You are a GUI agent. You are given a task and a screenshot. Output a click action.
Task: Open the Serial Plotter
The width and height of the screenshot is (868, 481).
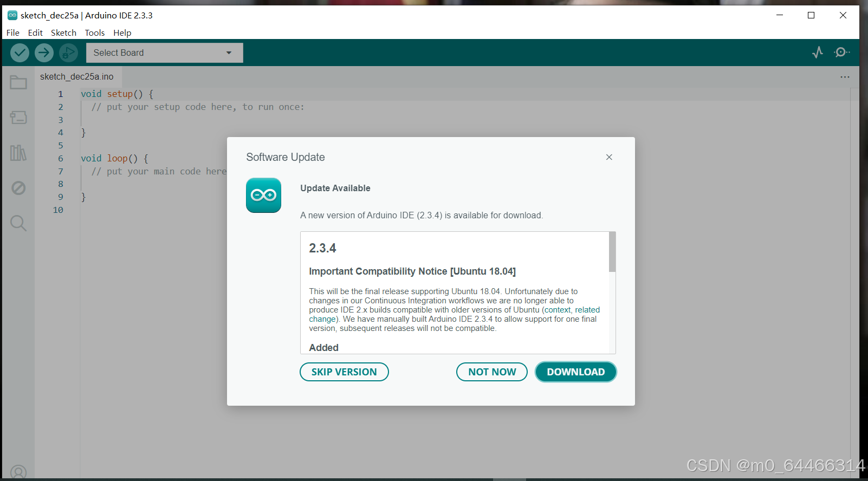[x=818, y=52]
